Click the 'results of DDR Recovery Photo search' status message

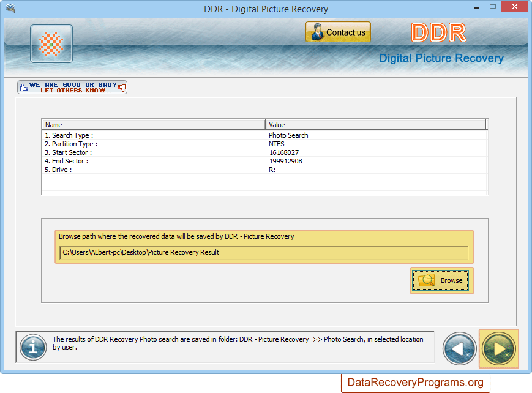238,343
